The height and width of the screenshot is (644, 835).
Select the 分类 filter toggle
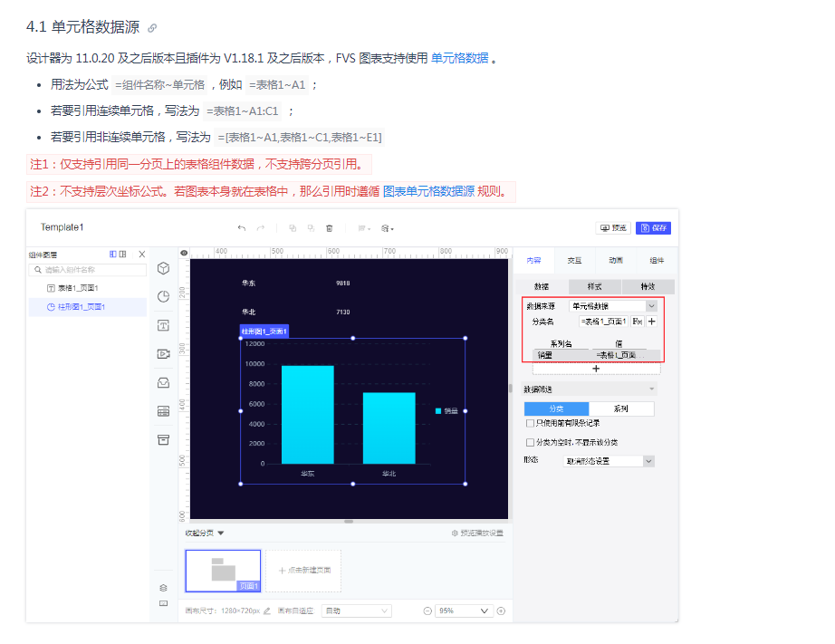click(x=556, y=409)
